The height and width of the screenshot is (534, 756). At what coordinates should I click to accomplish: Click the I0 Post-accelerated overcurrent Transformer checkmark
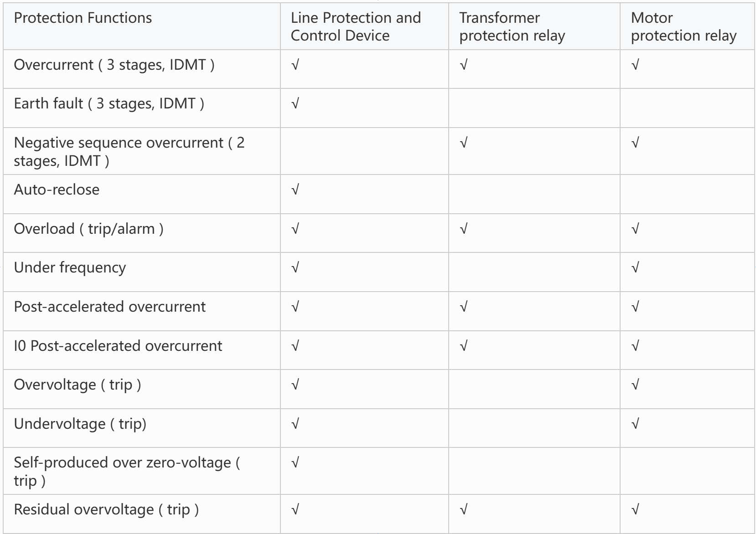[x=464, y=346]
